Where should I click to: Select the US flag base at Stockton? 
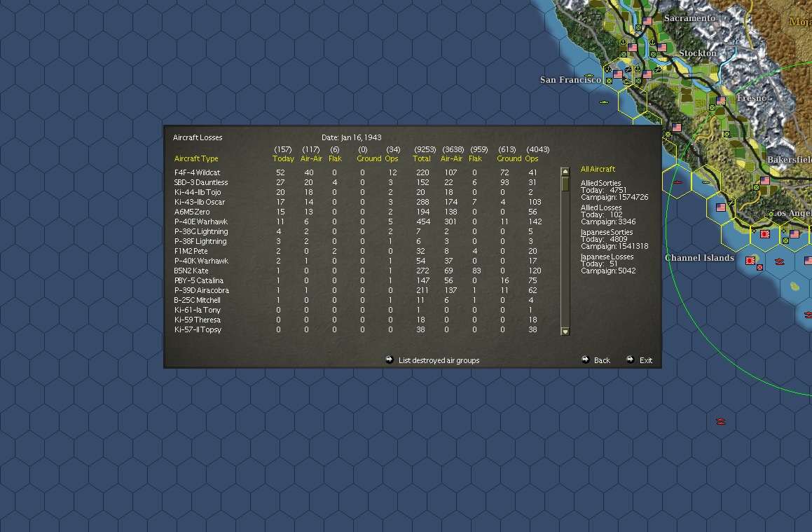pyautogui.click(x=662, y=48)
